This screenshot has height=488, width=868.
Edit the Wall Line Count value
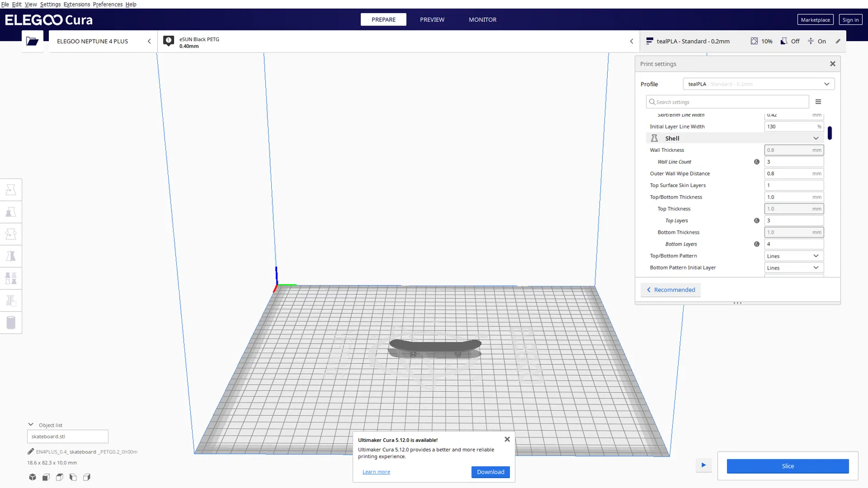794,162
